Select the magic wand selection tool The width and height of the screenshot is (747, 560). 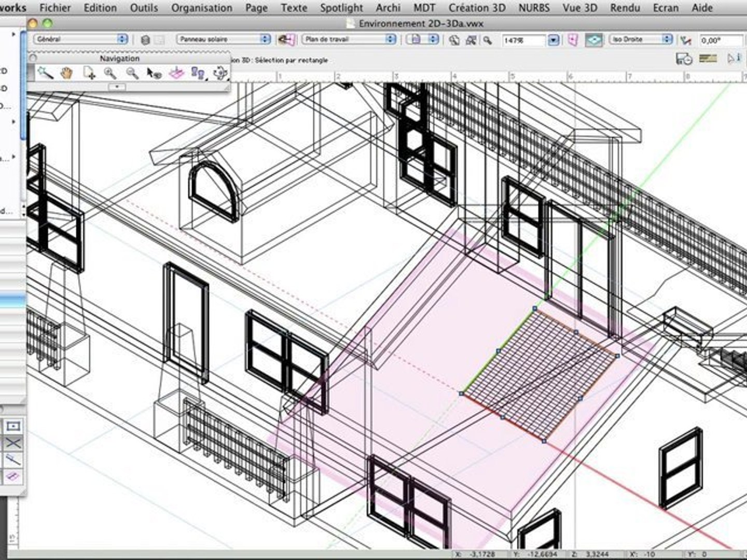(45, 74)
